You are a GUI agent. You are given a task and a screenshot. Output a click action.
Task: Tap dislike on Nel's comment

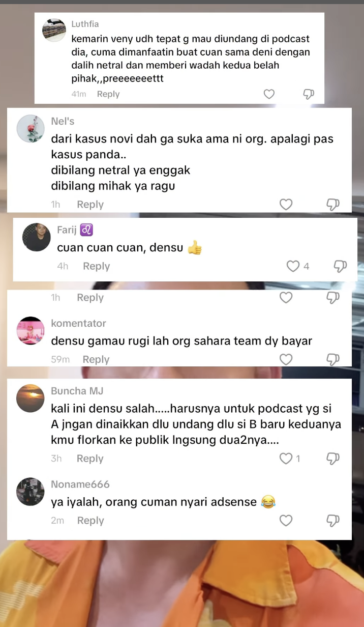tap(332, 205)
